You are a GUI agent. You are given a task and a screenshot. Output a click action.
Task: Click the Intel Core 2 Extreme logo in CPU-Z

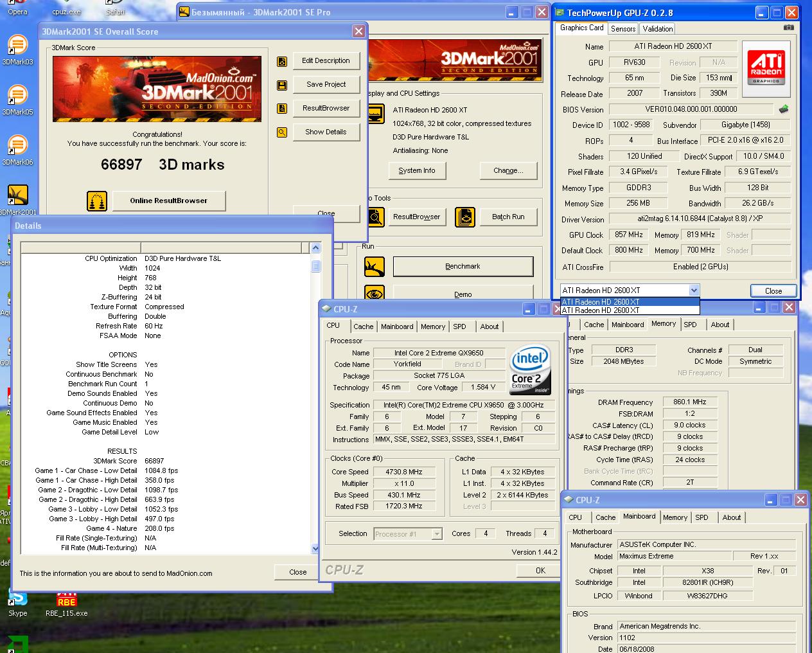pos(530,370)
